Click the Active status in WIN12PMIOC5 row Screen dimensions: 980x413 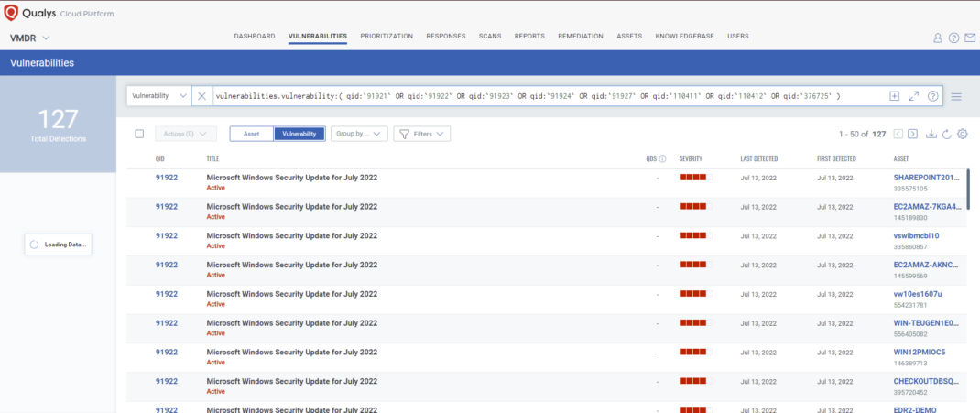(x=215, y=363)
